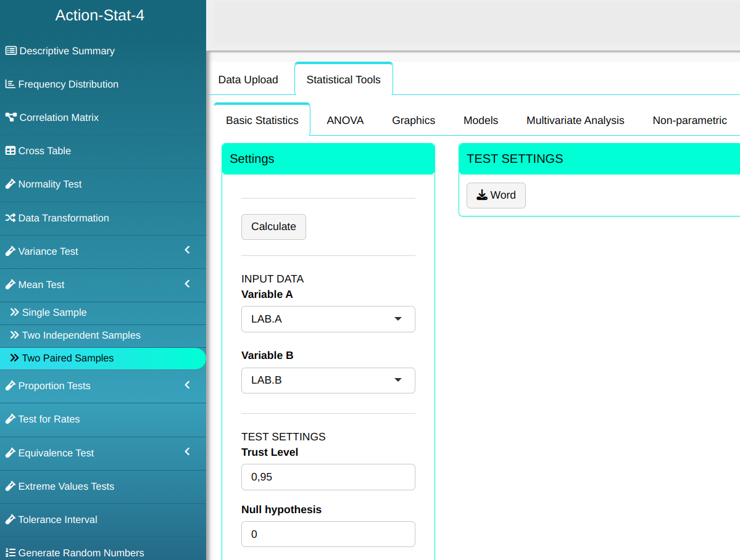
Task: Expand the Equivalence Test chevron
Action: [188, 452]
